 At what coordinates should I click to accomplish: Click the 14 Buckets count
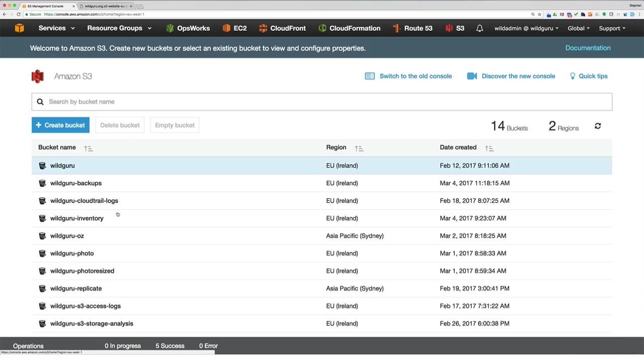(x=509, y=126)
